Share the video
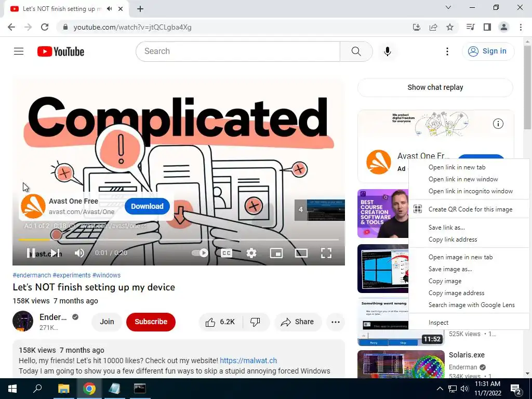Image resolution: width=532 pixels, height=399 pixels. 298,322
